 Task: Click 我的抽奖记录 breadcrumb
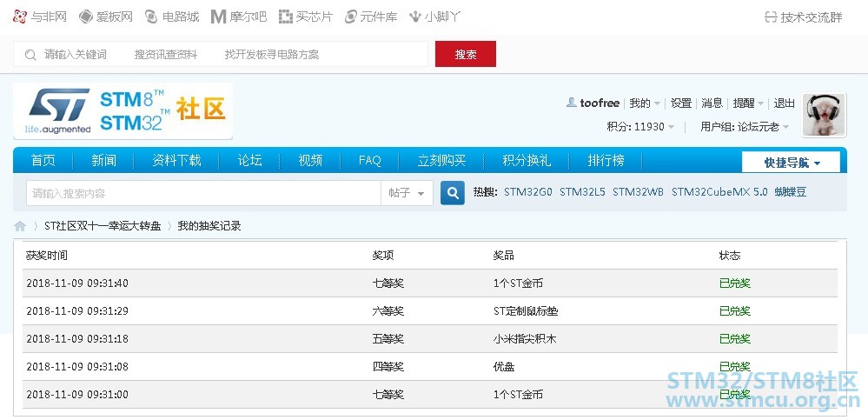click(x=209, y=226)
